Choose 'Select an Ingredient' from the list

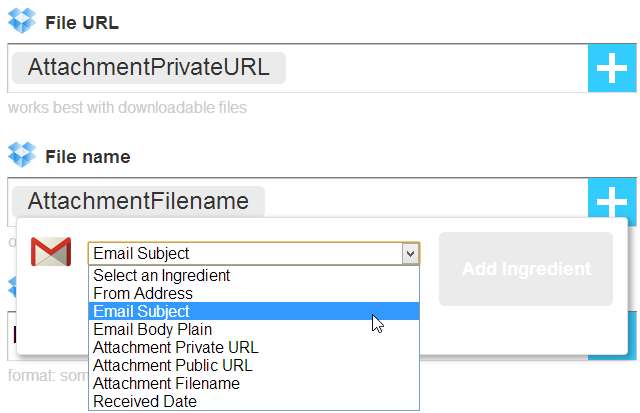pos(162,275)
